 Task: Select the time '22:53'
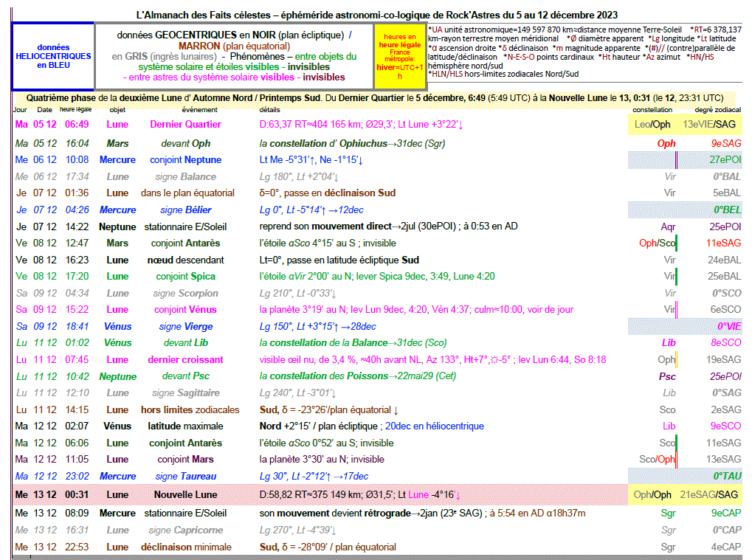[x=77, y=547]
